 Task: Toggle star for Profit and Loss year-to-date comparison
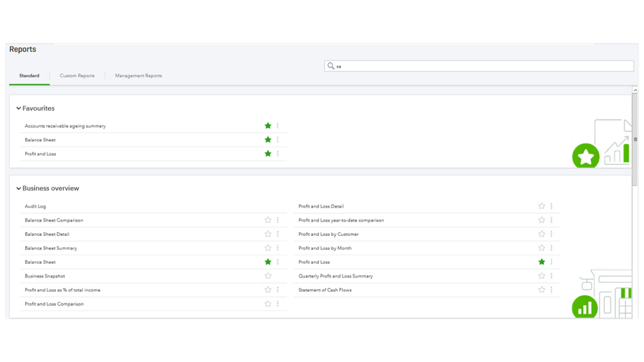click(542, 220)
